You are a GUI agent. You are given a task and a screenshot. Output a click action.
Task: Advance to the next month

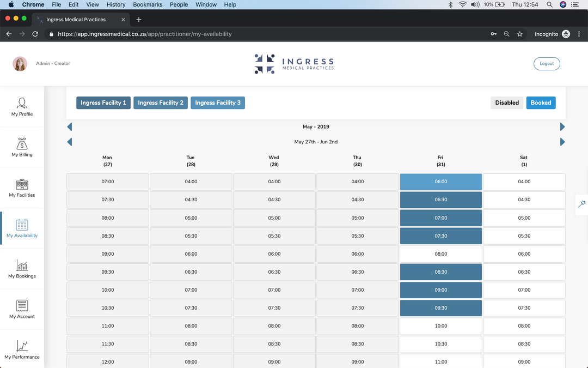click(x=562, y=127)
